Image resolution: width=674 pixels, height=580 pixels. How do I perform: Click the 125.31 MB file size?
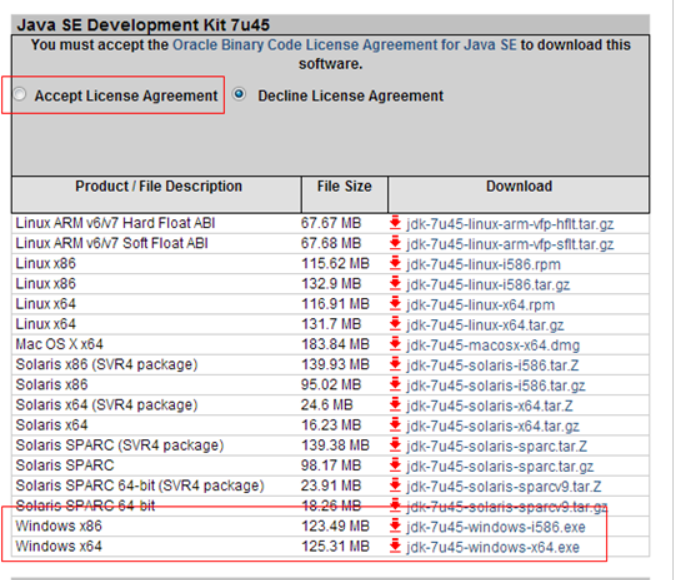click(335, 546)
